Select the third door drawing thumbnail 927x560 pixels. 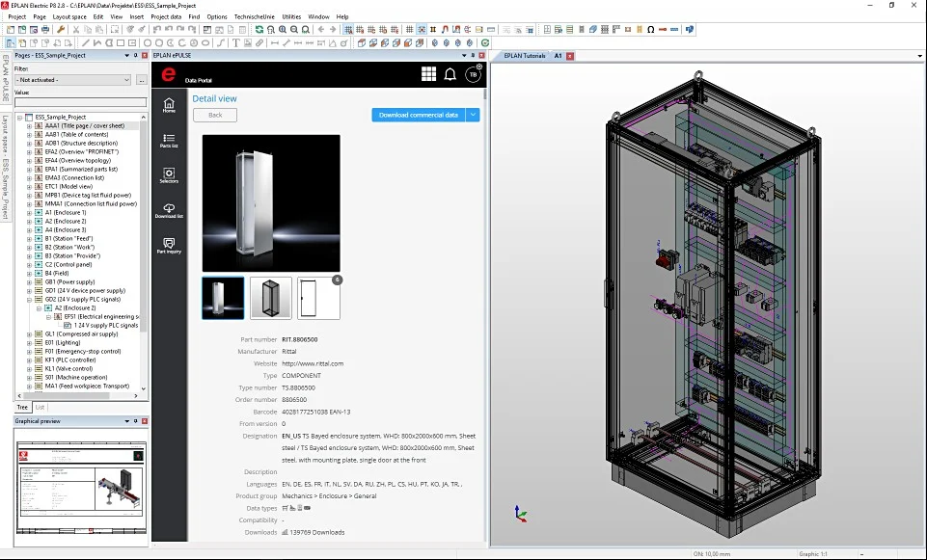coord(318,298)
